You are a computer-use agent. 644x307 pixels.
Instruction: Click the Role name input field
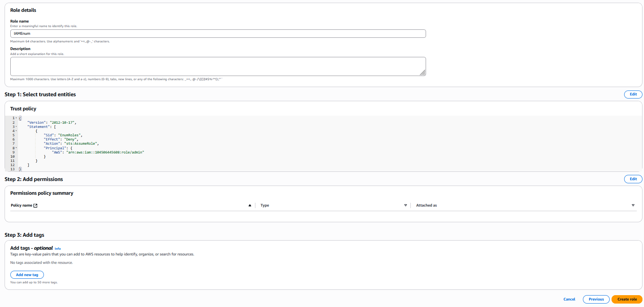coord(218,34)
